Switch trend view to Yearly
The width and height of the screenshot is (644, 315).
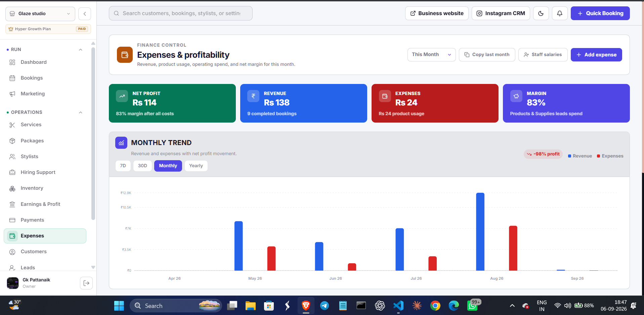pos(196,166)
